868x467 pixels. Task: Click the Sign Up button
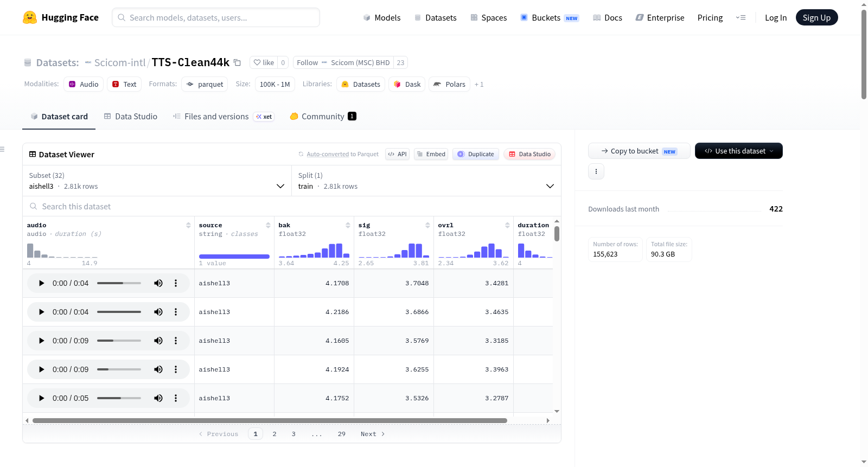pos(816,17)
